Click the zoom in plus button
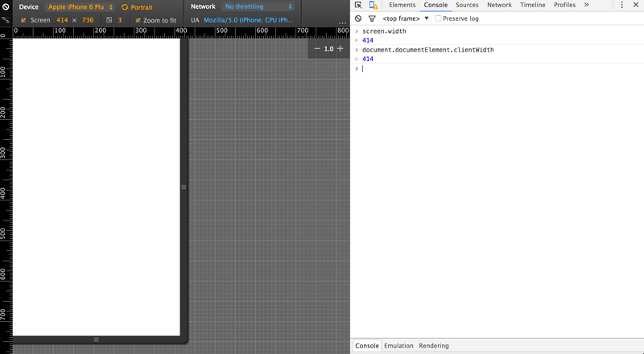Viewport: 644px width, 354px height. 340,48
